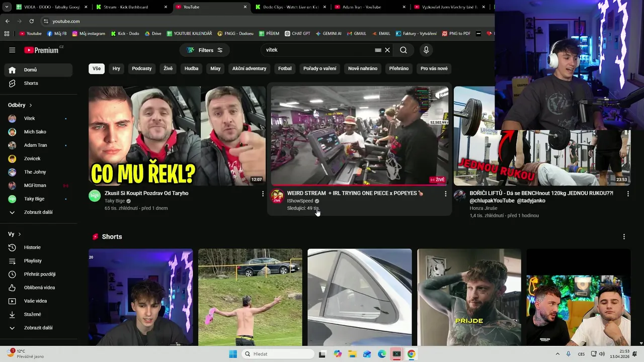The width and height of the screenshot is (644, 362).
Task: Expand the Vy section chevron
Action: (20, 234)
